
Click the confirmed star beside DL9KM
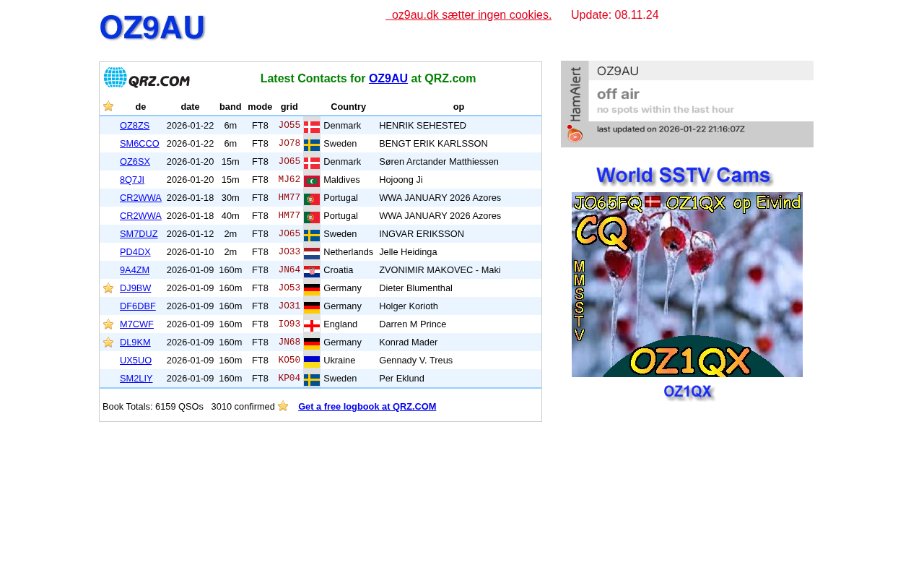click(108, 342)
